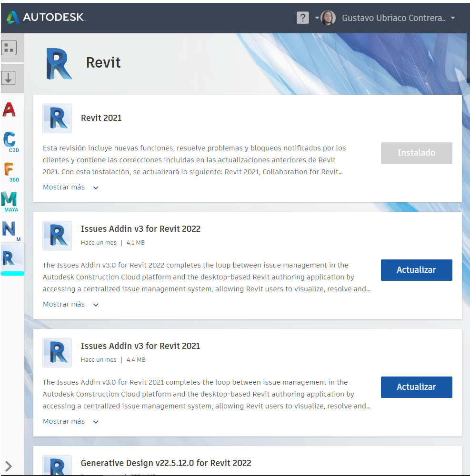Viewport: 470px width, 476px height.
Task: Click Issues Addin v3 for Revit 2021 icon
Action: [57, 353]
